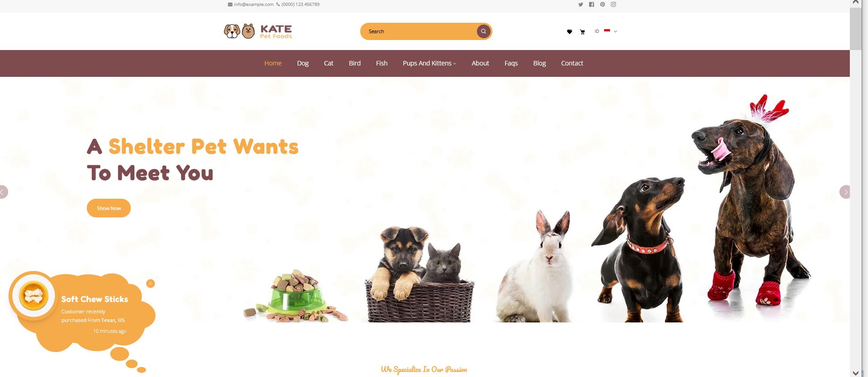The width and height of the screenshot is (868, 377).
Task: Expand the ID language flag dropdown
Action: [606, 31]
